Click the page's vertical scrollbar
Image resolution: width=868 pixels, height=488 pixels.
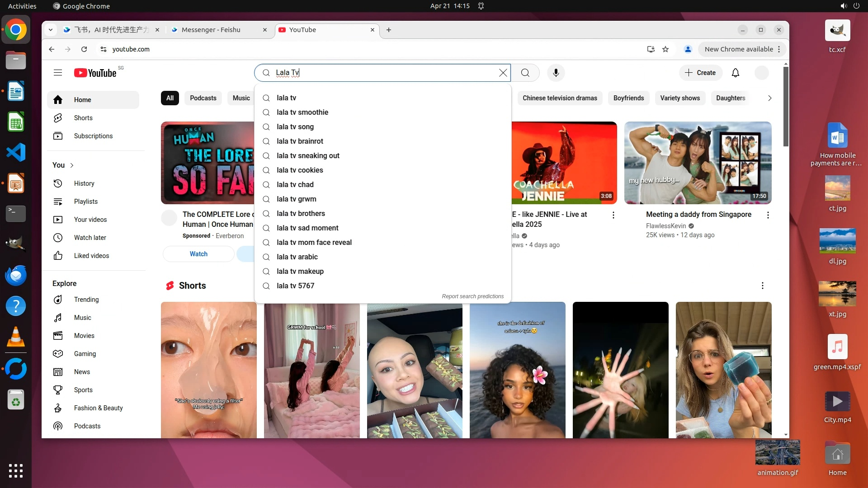point(786,106)
